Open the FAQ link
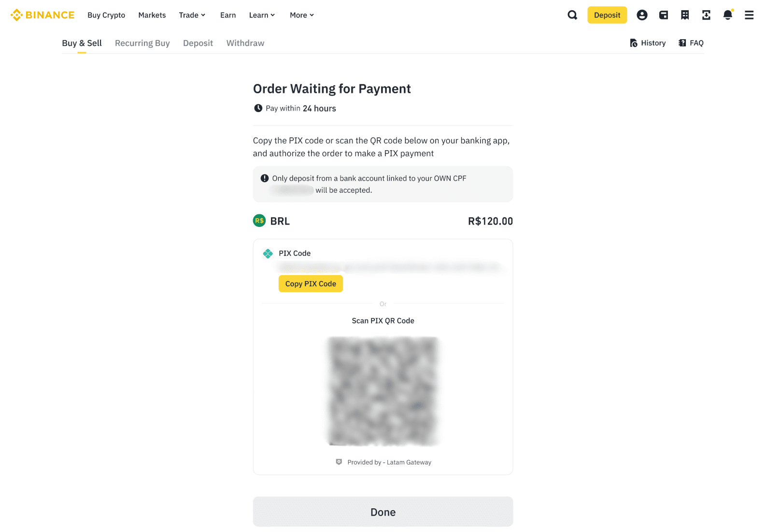 pos(691,43)
